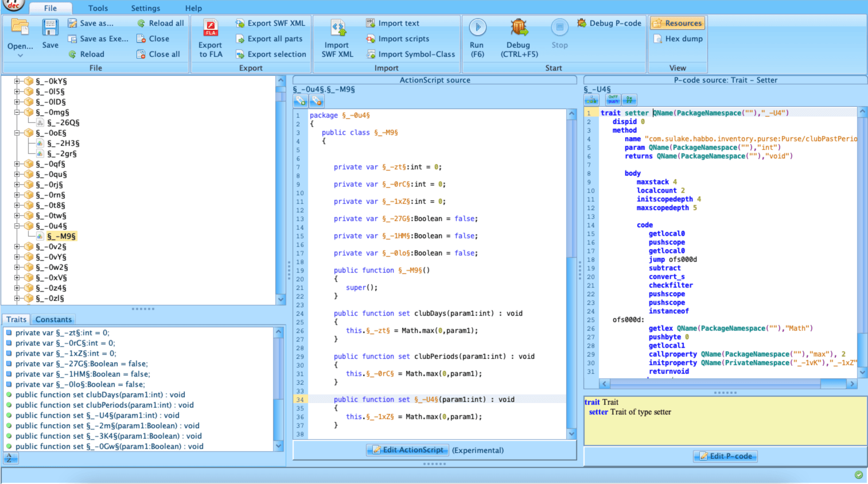Select class §_-M9§ in tree

(x=61, y=237)
